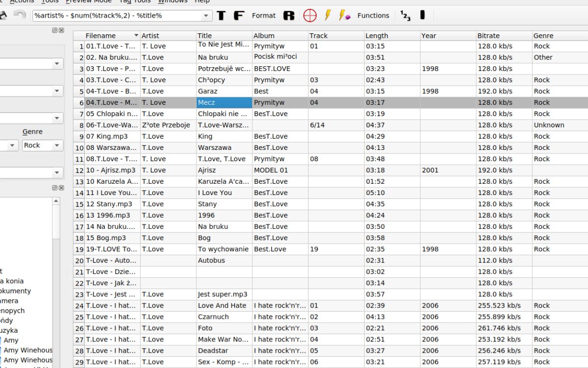
Task: Float the tag editor panel containing Genre
Action: click(x=55, y=30)
